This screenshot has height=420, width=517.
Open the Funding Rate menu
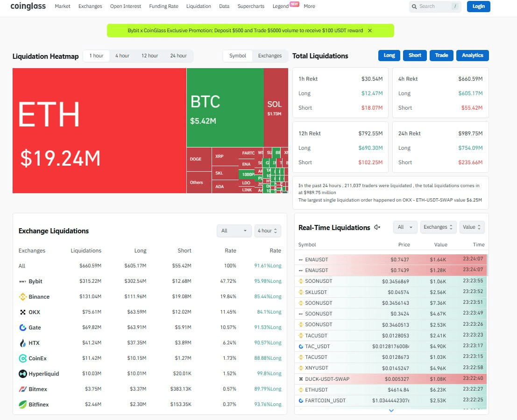163,6
